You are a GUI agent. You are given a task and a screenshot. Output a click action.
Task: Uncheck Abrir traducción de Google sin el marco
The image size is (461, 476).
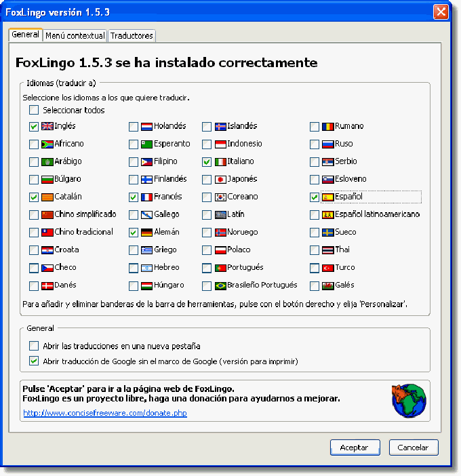[x=34, y=361]
